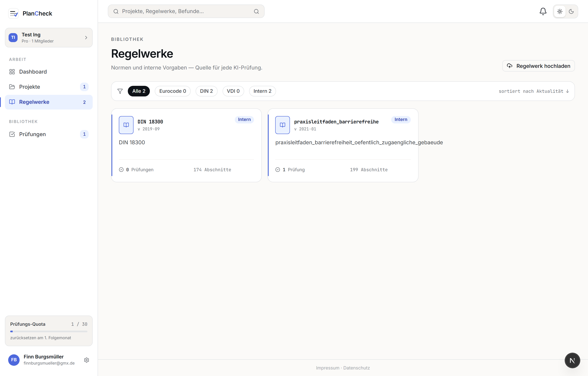Open the Datenschutz footer link

[x=356, y=368]
